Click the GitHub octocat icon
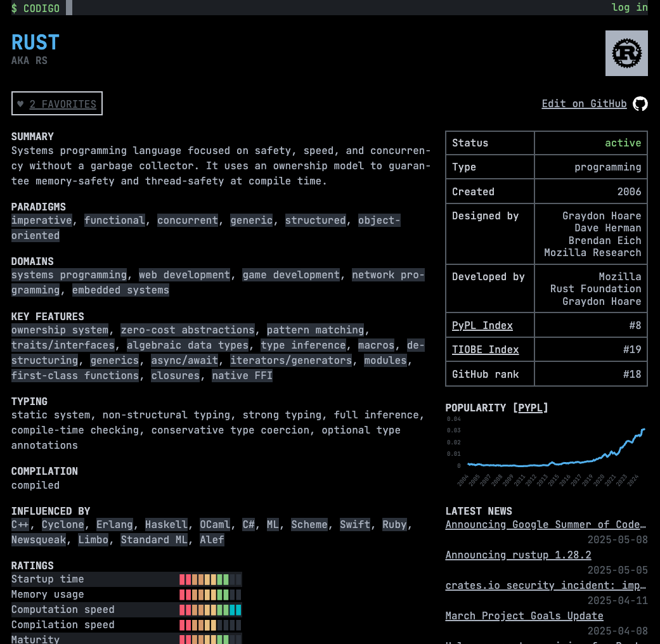Image resolution: width=660 pixels, height=644 pixels. click(640, 103)
